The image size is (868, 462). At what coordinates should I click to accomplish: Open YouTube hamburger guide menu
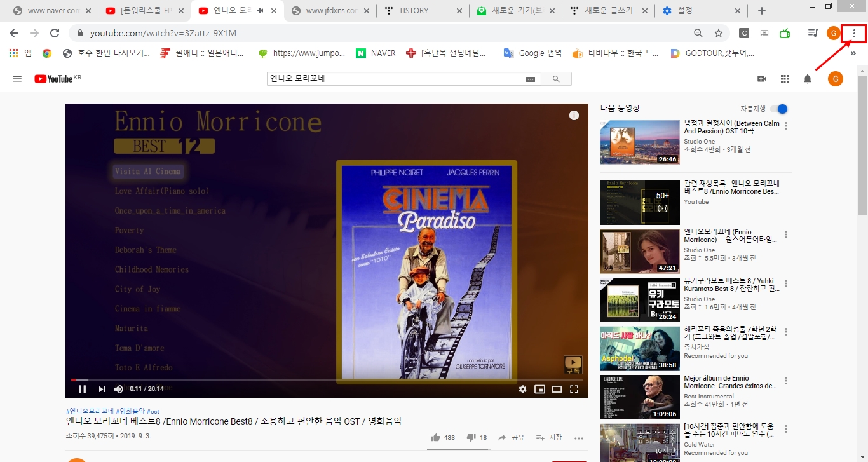pyautogui.click(x=17, y=79)
